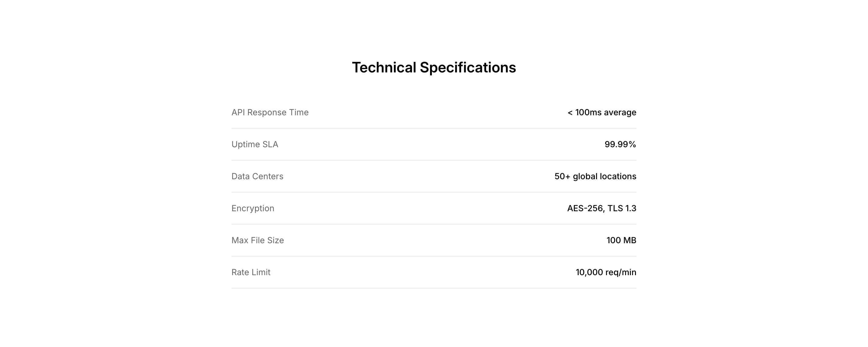The height and width of the screenshot is (347, 868).
Task: Click the "Data Centers" label
Action: [257, 176]
